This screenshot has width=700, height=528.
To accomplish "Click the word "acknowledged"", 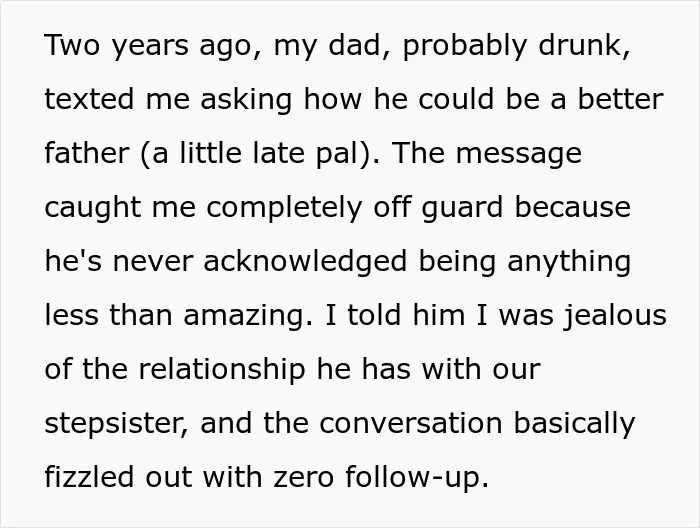I will point(305,261).
